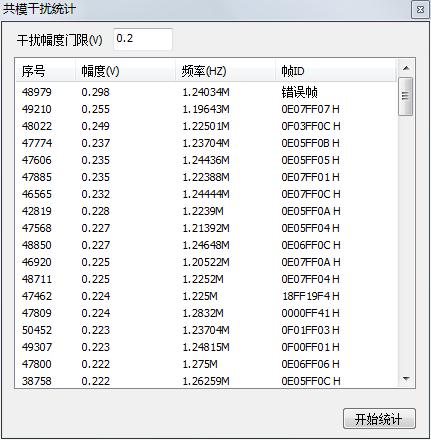Select the row with 序号 49210
The height and width of the screenshot is (440, 431).
(x=206, y=109)
